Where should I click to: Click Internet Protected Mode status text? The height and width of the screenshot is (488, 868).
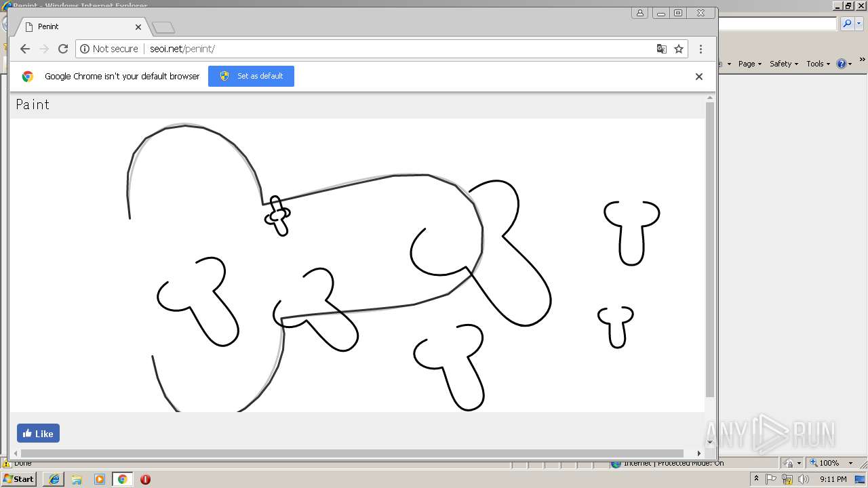point(673,464)
